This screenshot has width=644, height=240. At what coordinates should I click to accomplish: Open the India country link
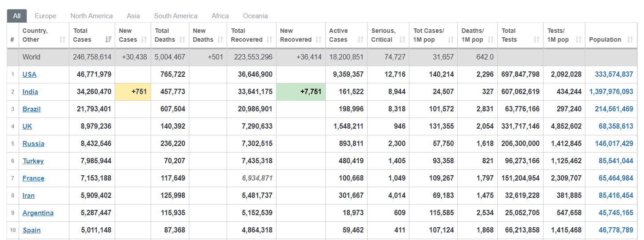(30, 92)
